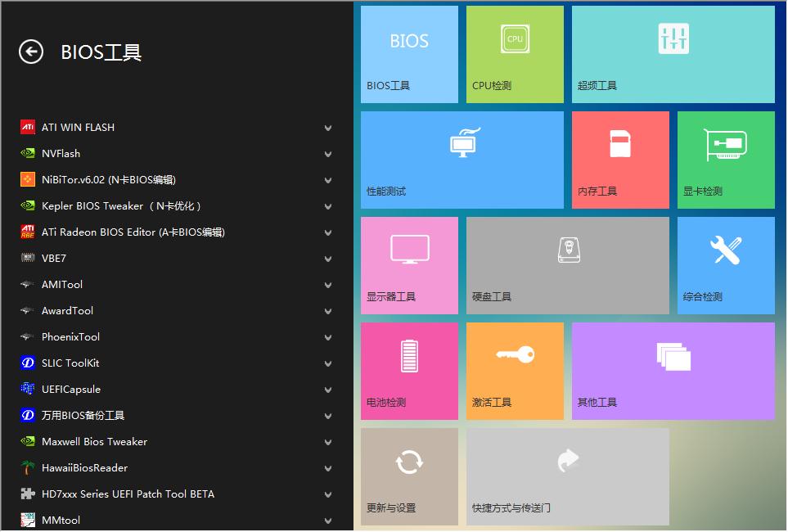Expand the NiBiTor.v6.02 chevron
The image size is (788, 532).
click(327, 180)
